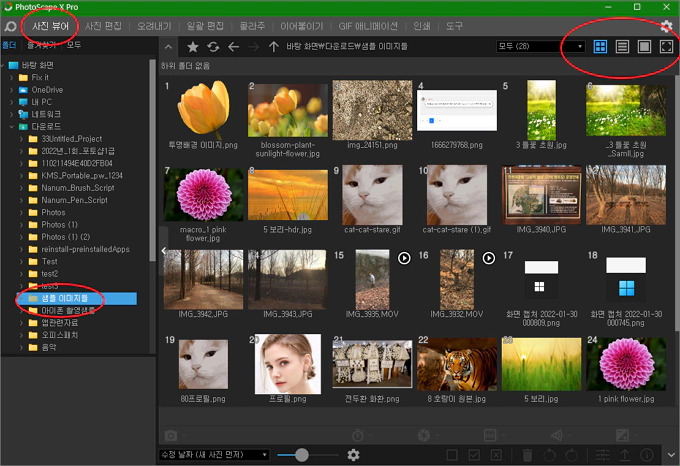
Task: Select the 8 호랑이 원본.jpg tiger thumbnail
Action: pos(457,365)
